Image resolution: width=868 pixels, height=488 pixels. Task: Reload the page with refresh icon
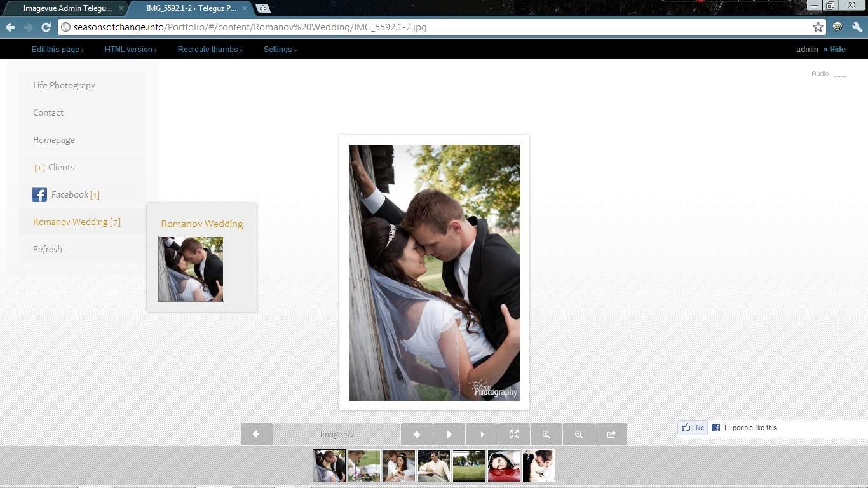(46, 27)
